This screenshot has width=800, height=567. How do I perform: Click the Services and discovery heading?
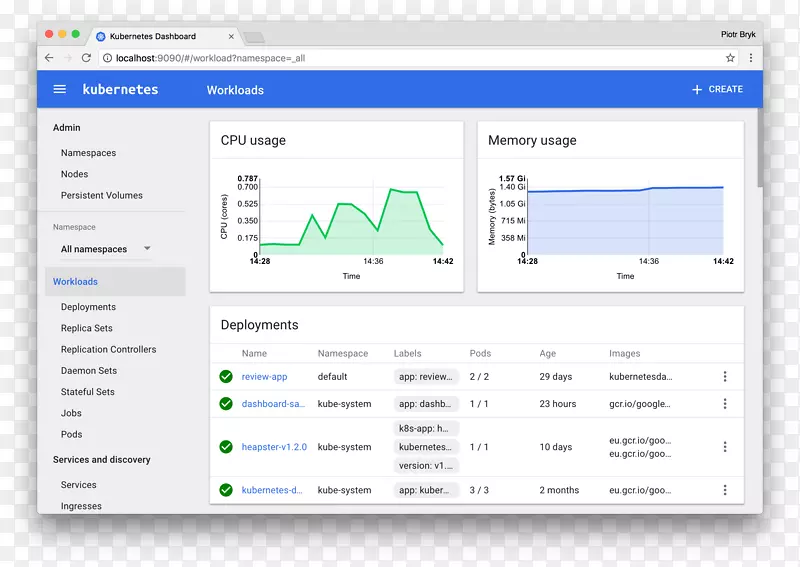pos(102,460)
